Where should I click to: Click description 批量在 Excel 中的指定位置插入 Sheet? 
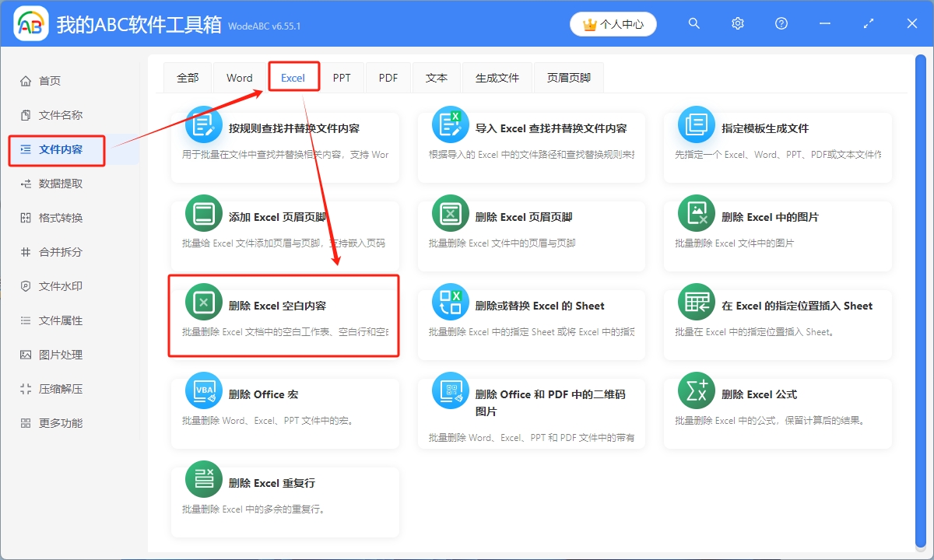point(755,332)
